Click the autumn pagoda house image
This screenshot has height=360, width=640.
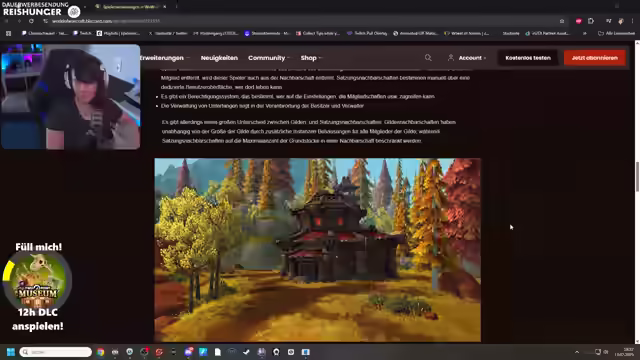click(x=318, y=250)
